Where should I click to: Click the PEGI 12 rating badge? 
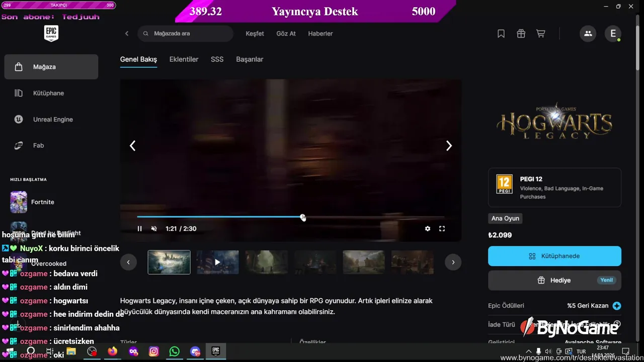click(x=504, y=184)
